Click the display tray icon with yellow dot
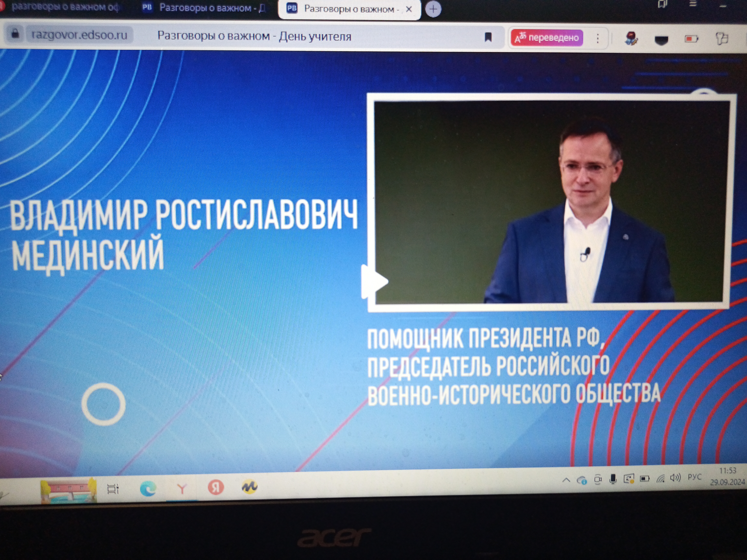 coord(628,479)
